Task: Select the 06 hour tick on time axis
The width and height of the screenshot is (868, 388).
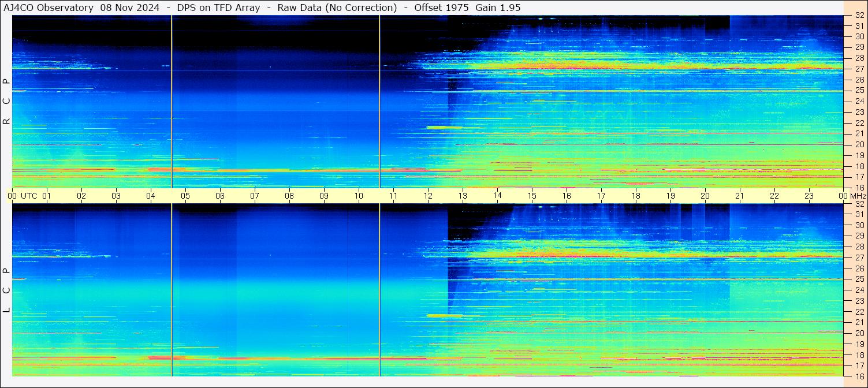Action: pyautogui.click(x=219, y=196)
